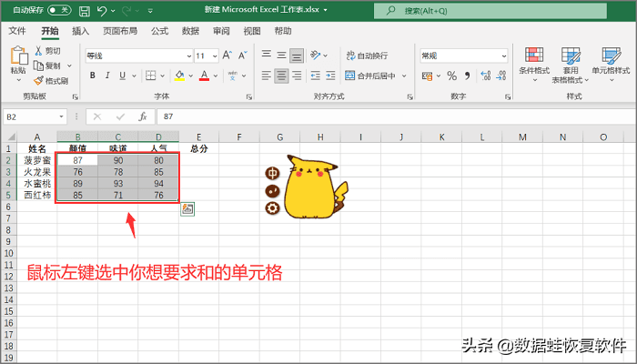This screenshot has width=637, height=364.
Task: Switch to the Formulas (公式) tab
Action: click(159, 31)
